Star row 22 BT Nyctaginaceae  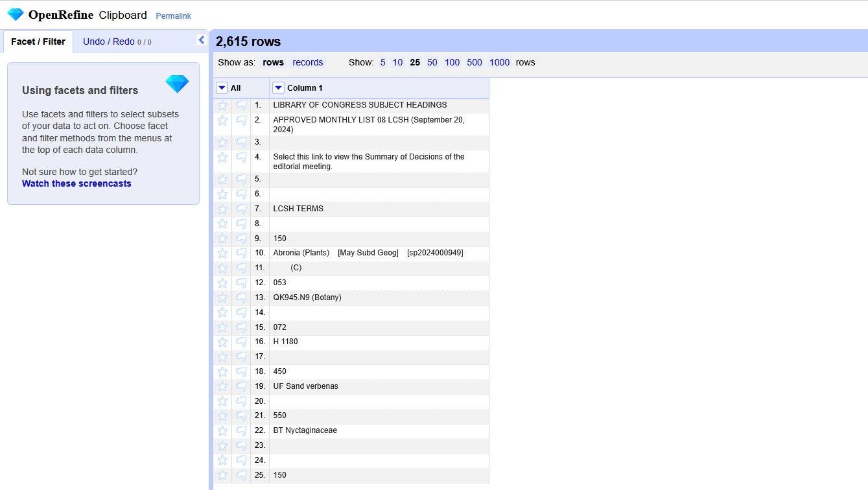point(222,430)
